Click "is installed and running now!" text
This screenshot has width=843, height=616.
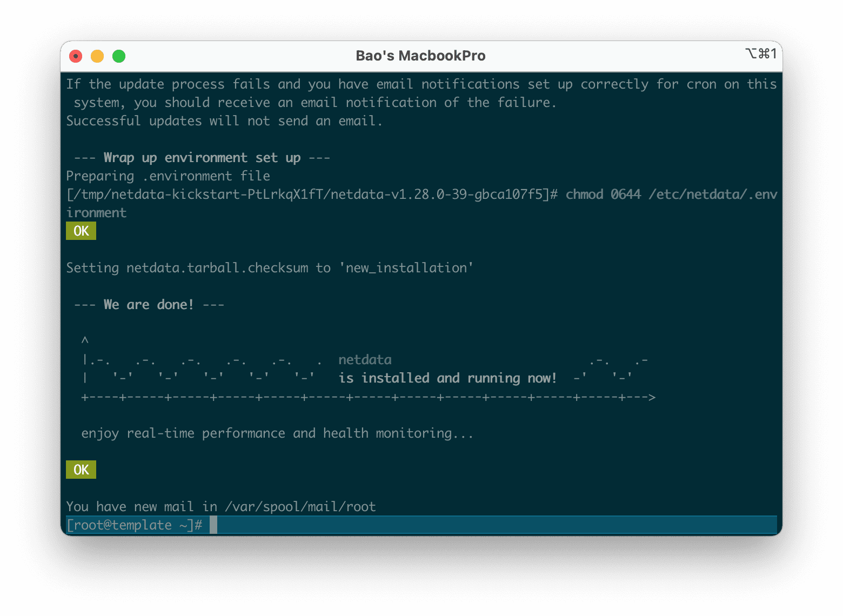[447, 378]
